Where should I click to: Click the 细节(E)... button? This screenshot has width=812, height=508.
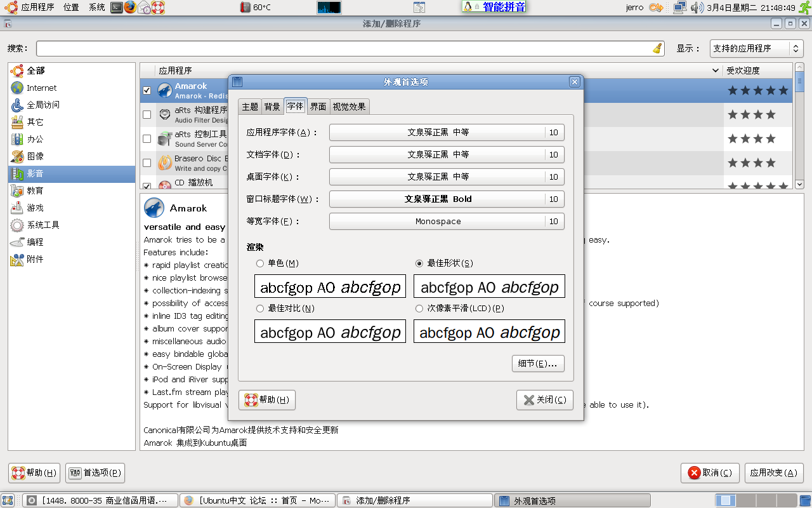tap(538, 363)
